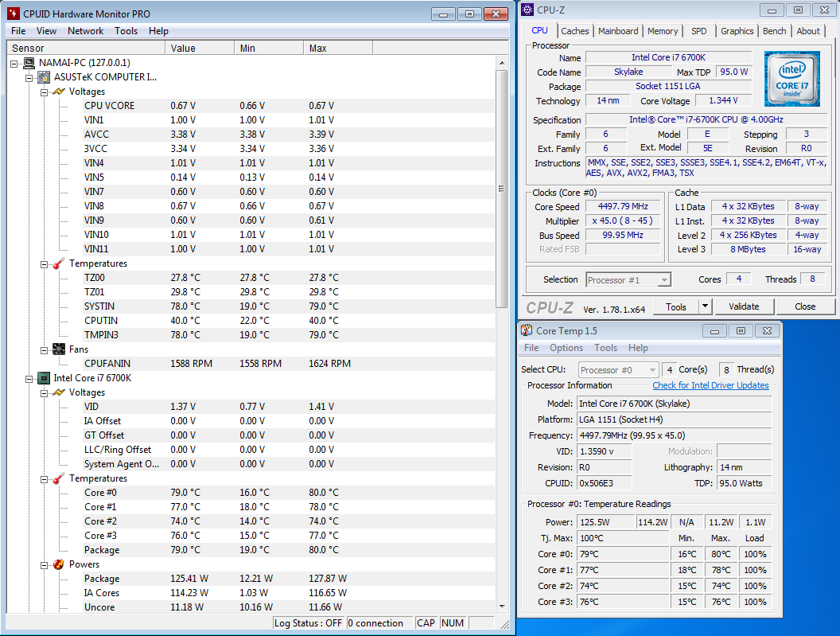Click the Tools button in CPU-Z
The height and width of the screenshot is (636, 840).
676,306
